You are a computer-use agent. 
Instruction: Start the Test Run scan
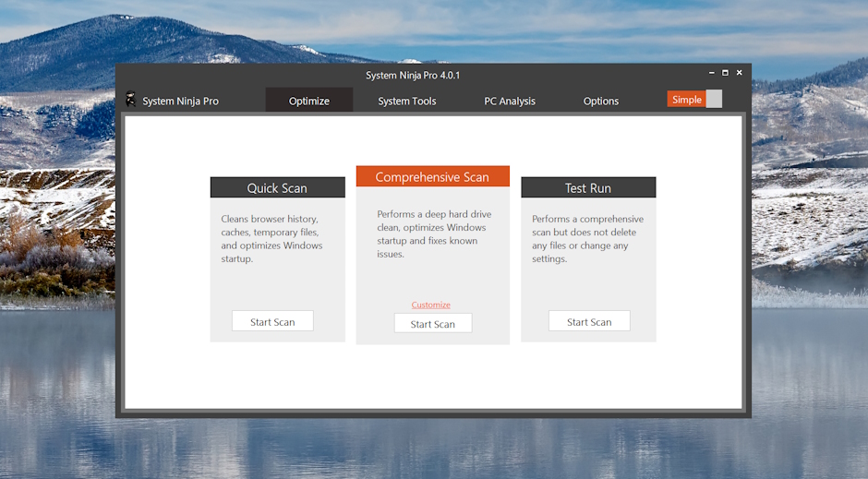click(589, 321)
